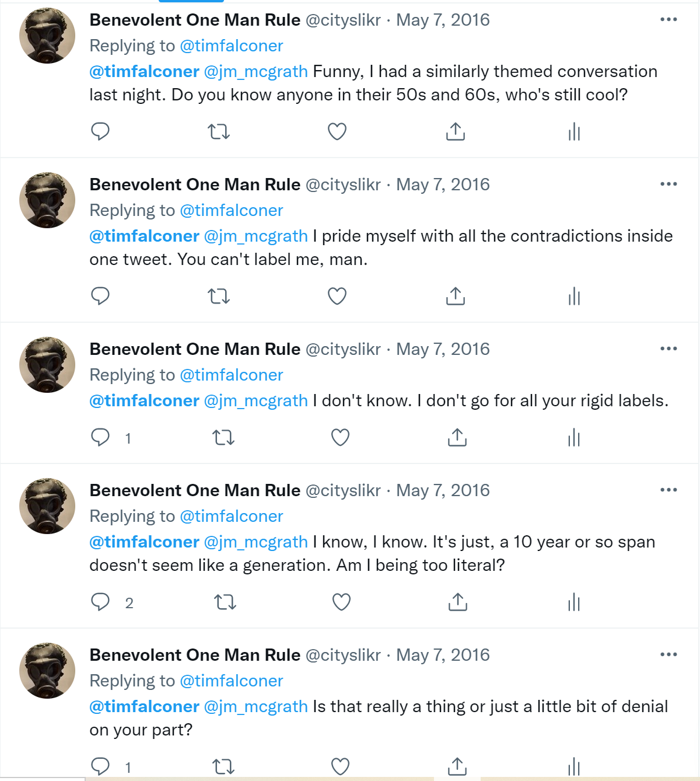This screenshot has width=700, height=781.
Task: Retweet the 'little bit of denial' tweet
Action: [x=223, y=766]
